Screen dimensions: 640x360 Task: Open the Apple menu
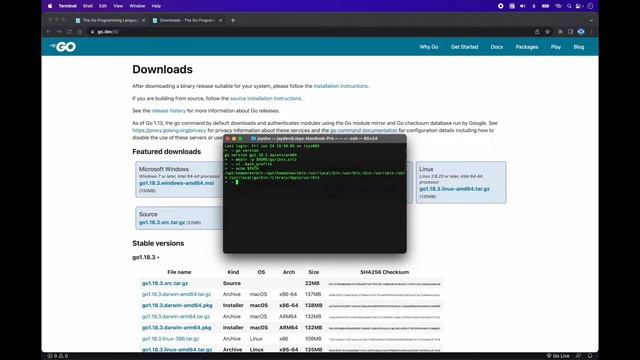50,6
